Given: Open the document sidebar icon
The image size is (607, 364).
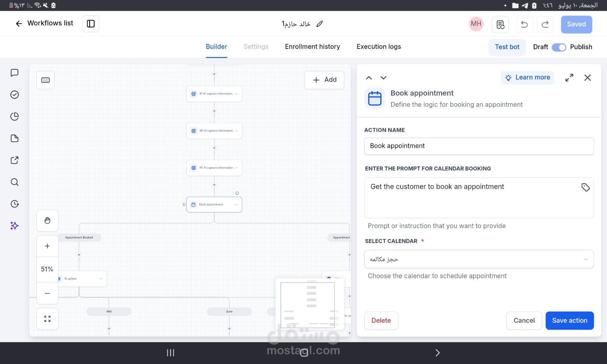Looking at the screenshot, I should click(x=14, y=138).
